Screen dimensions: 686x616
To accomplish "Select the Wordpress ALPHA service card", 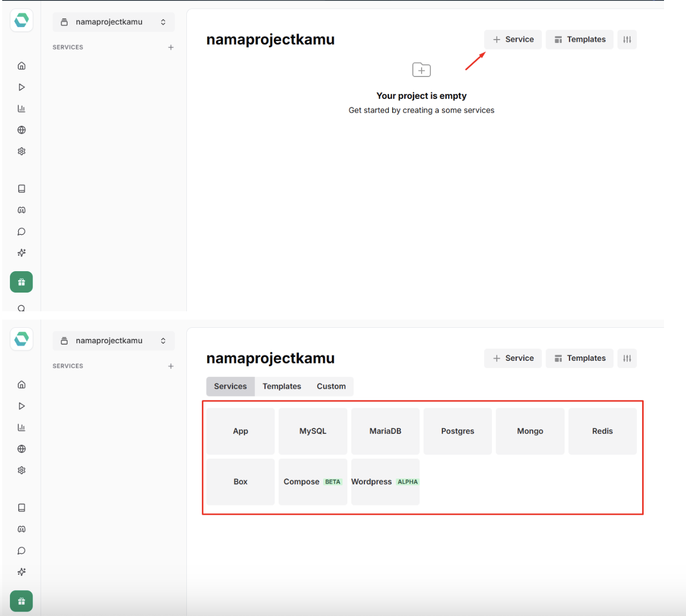I will [385, 482].
